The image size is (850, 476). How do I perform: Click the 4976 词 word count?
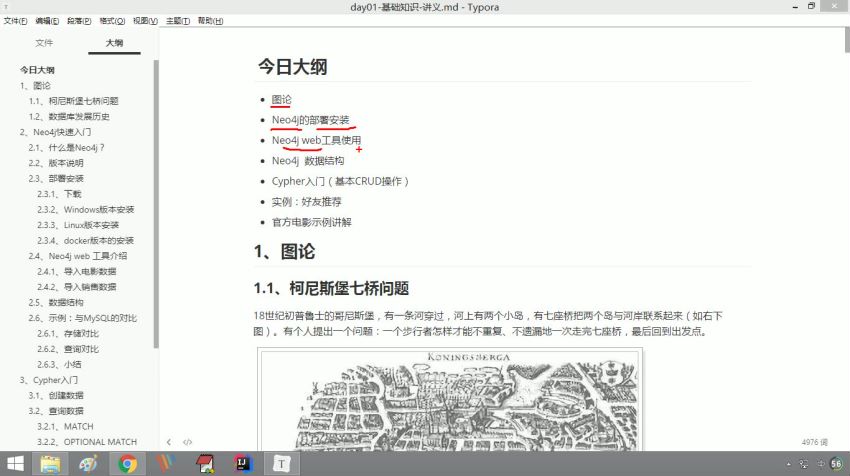coord(815,442)
